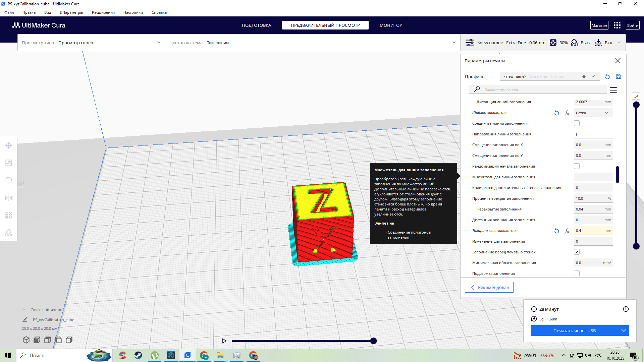Click the 'Рекомендован' button
The image size is (644, 362).
[x=489, y=287]
